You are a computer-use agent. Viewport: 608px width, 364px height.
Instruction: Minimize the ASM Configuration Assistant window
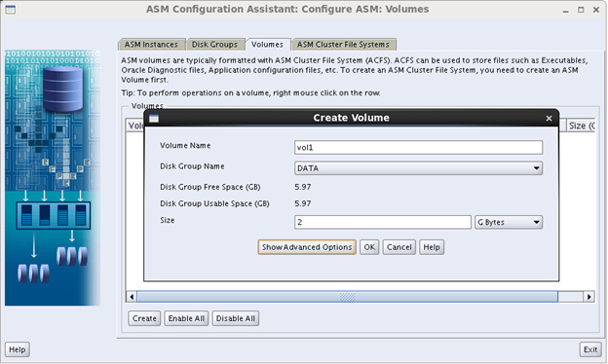coord(566,11)
